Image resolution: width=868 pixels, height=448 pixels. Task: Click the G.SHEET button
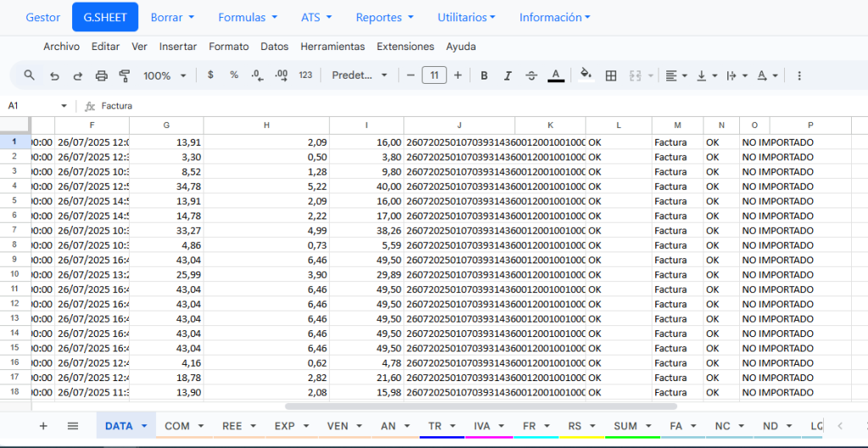pos(105,17)
